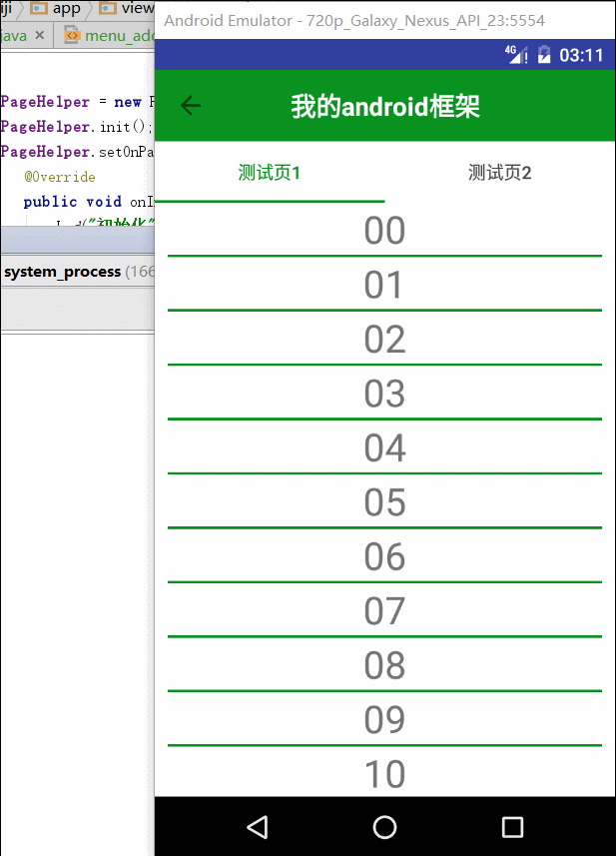Tap the Android recent apps square button
The image size is (616, 856).
coord(512,826)
